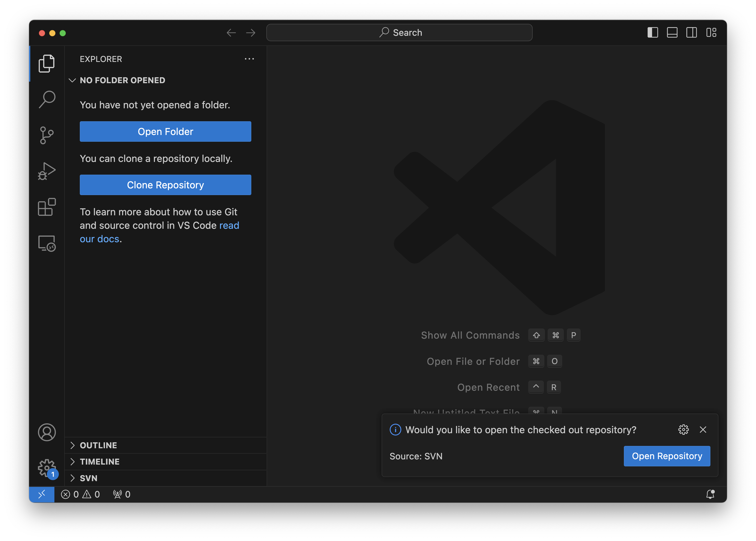Click inside the top Search box
Image resolution: width=756 pixels, height=541 pixels.
(399, 32)
